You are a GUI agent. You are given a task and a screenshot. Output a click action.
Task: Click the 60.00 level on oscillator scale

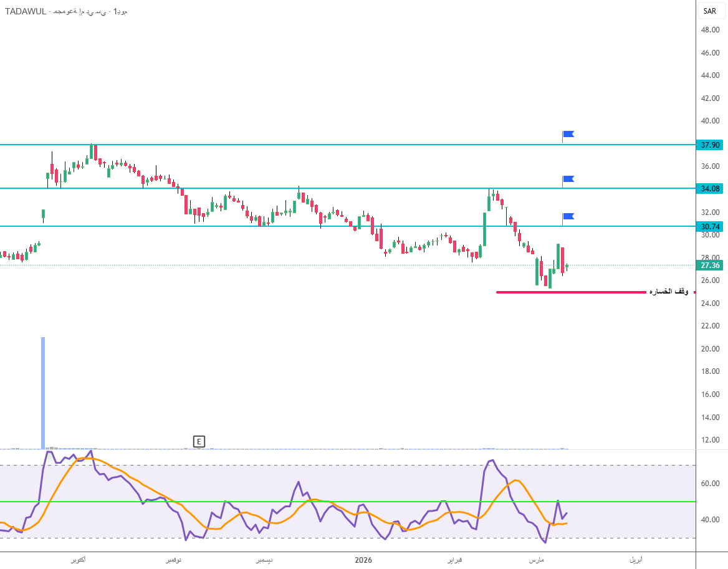coord(711,484)
